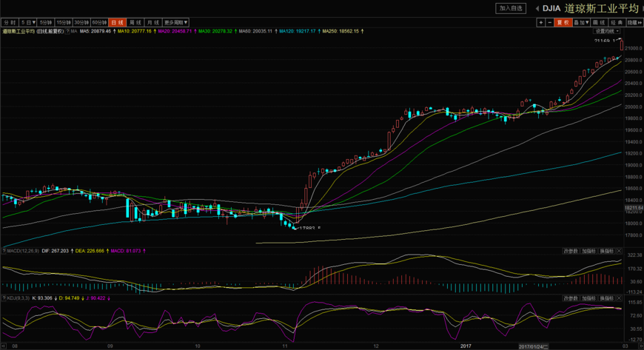
Task: Click 加指标 in the MACD panel
Action: pyautogui.click(x=588, y=251)
